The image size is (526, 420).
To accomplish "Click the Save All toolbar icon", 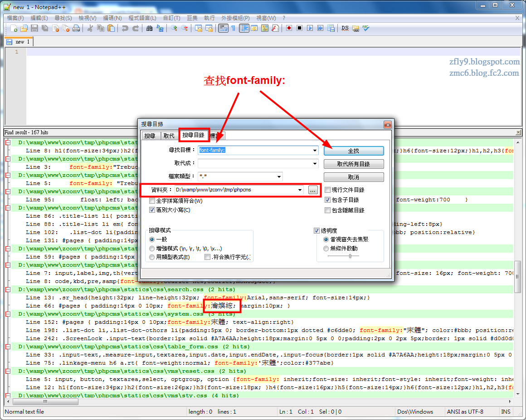I will (x=44, y=29).
